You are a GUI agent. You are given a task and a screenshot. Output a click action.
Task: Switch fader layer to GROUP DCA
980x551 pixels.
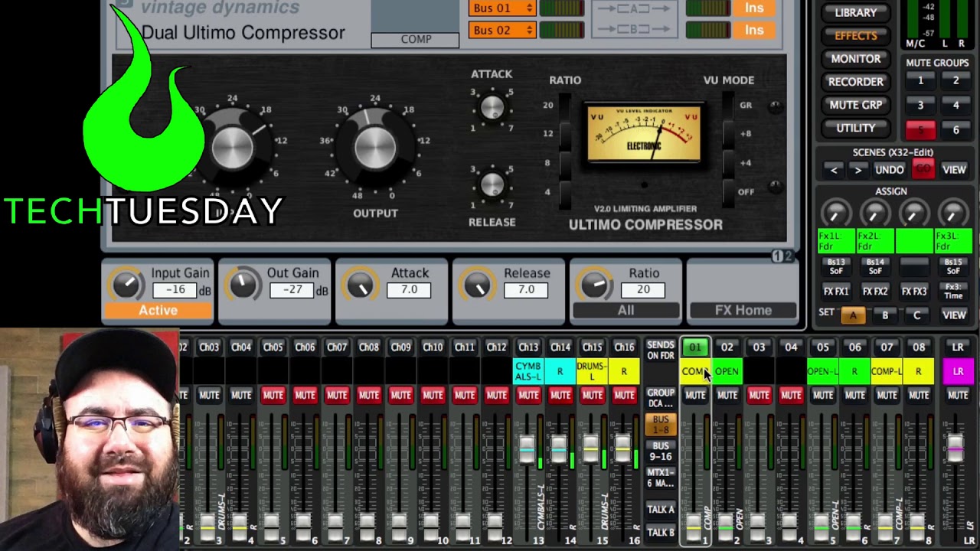coord(660,398)
